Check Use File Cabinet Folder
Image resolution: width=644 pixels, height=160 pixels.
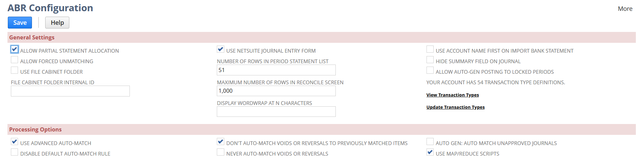tap(14, 71)
